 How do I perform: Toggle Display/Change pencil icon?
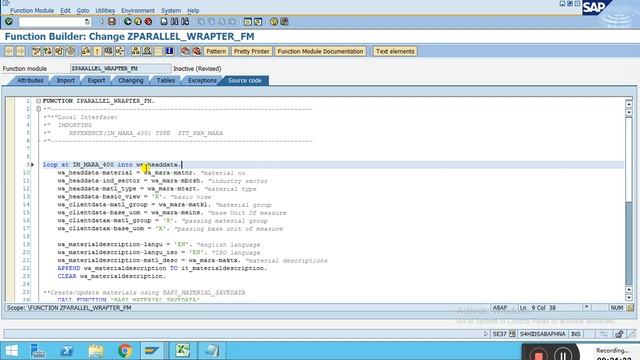36,51
